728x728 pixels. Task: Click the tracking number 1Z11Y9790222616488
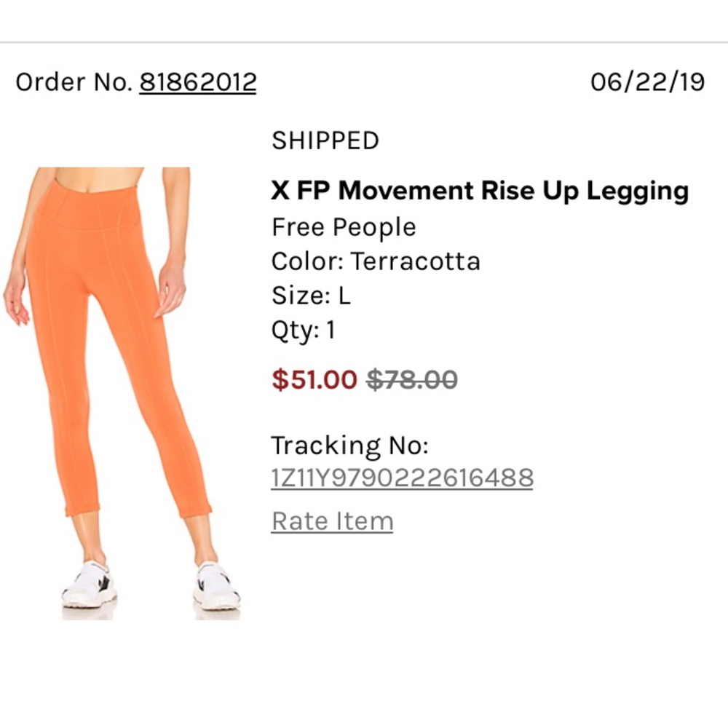[x=402, y=478]
